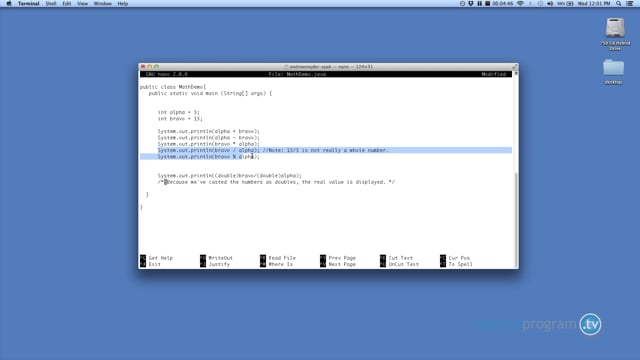Open the Window menu
This screenshot has height=360, width=640.
tap(102, 3)
